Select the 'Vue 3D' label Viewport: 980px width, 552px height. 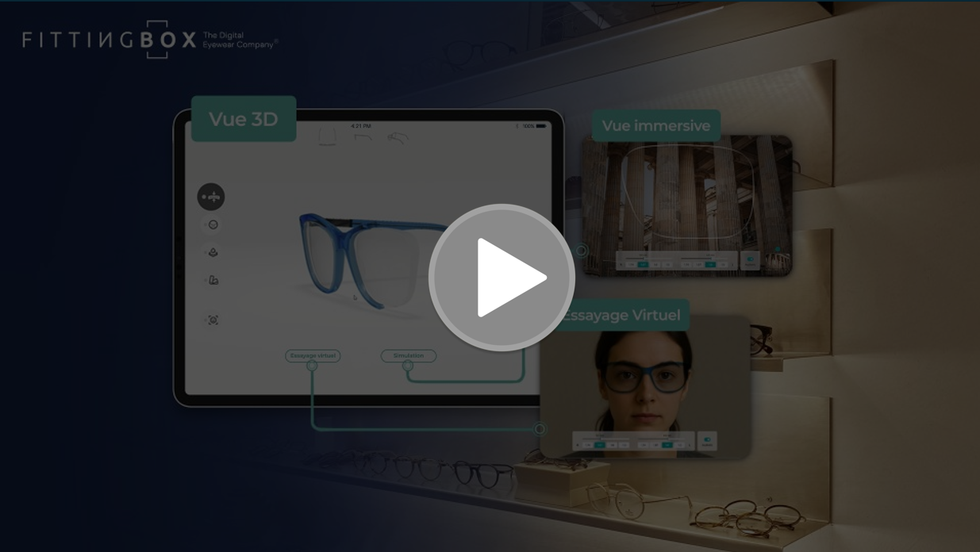[244, 119]
